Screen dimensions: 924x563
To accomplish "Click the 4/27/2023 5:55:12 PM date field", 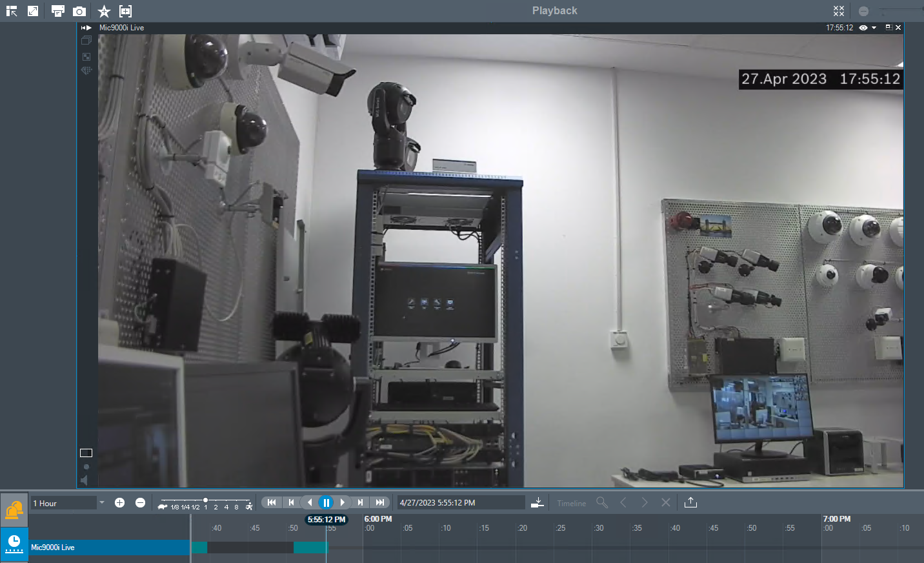I will coord(460,502).
